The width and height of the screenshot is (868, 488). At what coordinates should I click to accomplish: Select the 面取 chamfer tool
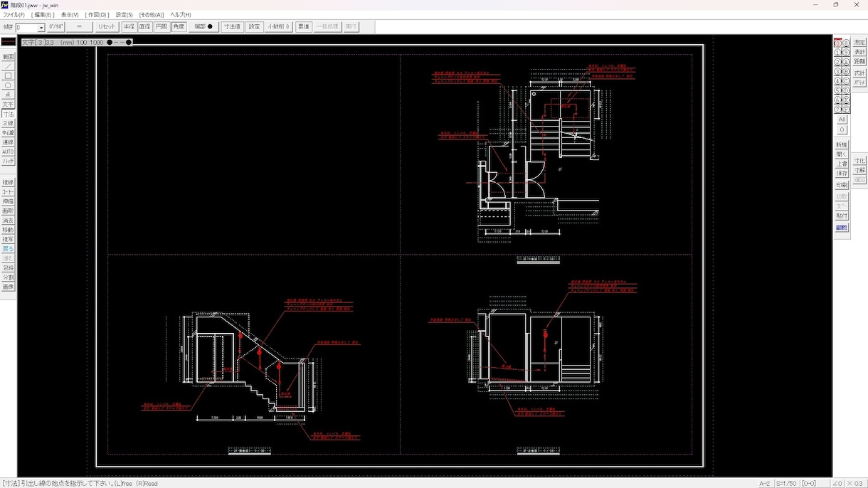(x=8, y=211)
